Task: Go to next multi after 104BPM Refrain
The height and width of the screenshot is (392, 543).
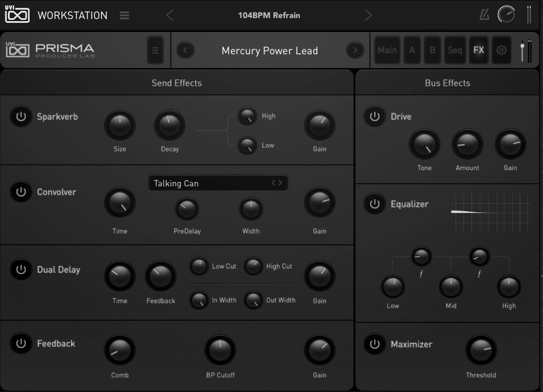Action: [x=368, y=15]
